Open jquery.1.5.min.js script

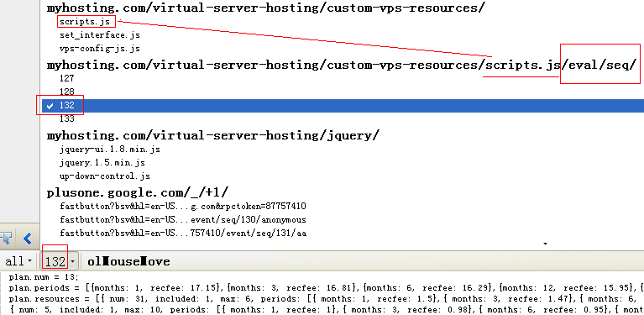pyautogui.click(x=102, y=163)
